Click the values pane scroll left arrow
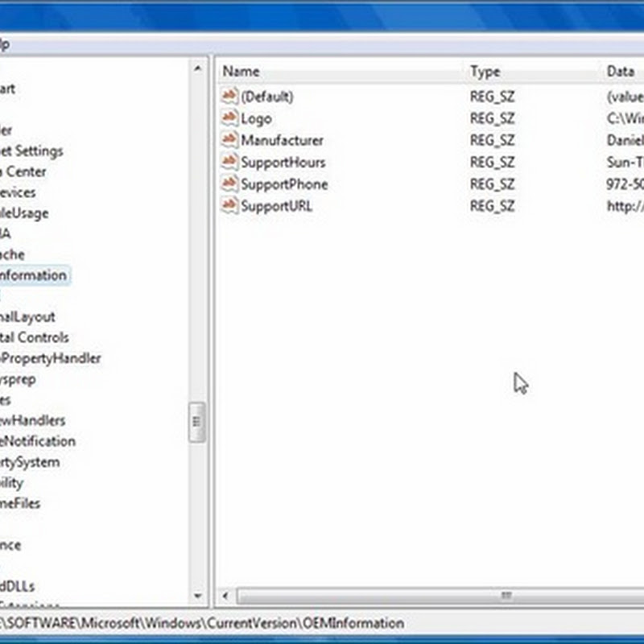The image size is (644, 644). [x=225, y=596]
